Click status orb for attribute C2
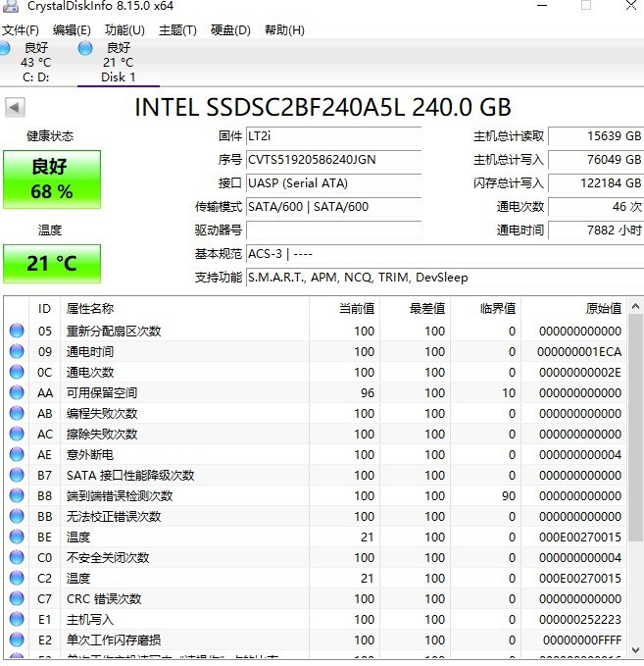This screenshot has height=666, width=644. [17, 578]
